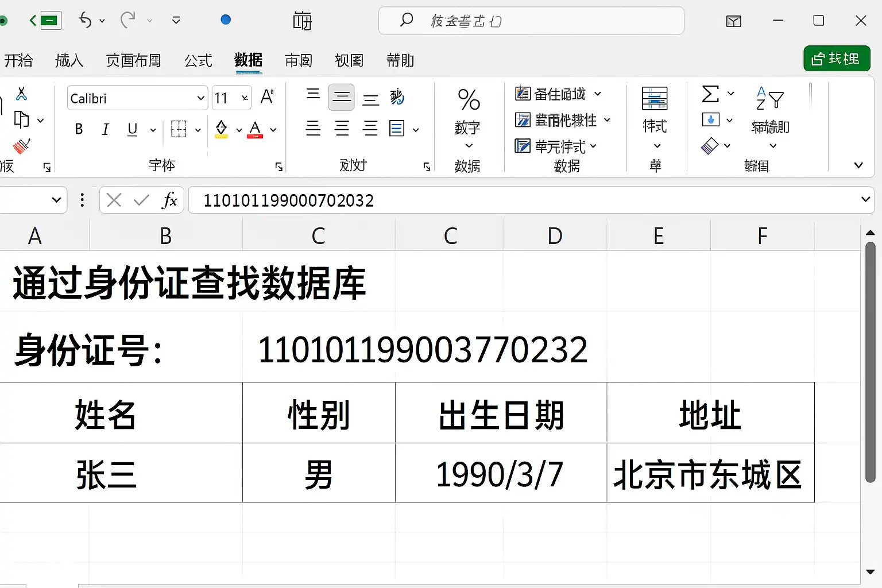Toggle middle vertical alignment button
Viewport: 882px width, 588px height.
(342, 97)
